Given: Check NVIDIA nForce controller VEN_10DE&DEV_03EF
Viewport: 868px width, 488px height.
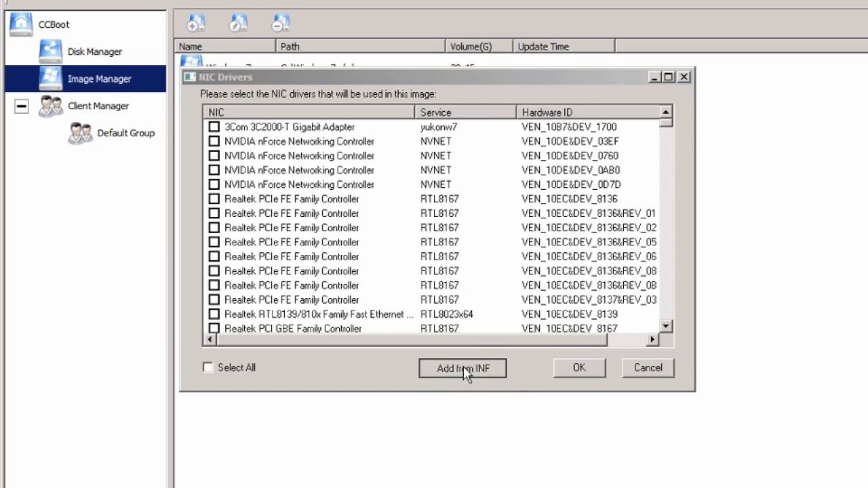Looking at the screenshot, I should click(214, 141).
